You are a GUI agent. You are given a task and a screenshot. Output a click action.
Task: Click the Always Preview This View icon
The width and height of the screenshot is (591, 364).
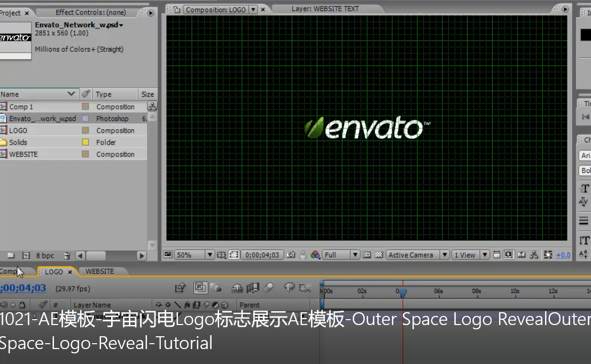pyautogui.click(x=168, y=255)
